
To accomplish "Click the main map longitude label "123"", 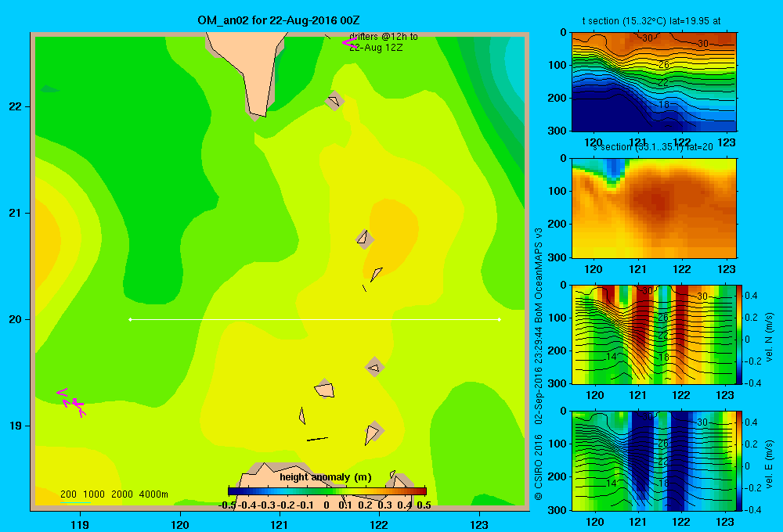I will 479,525.
